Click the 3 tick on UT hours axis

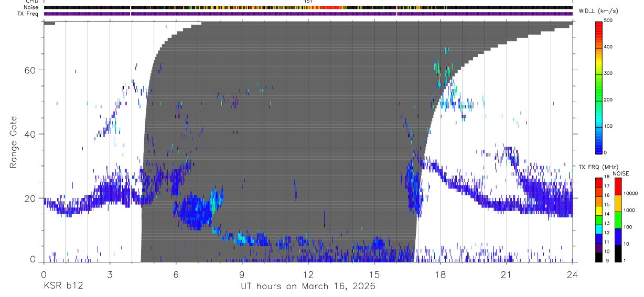pos(109,274)
